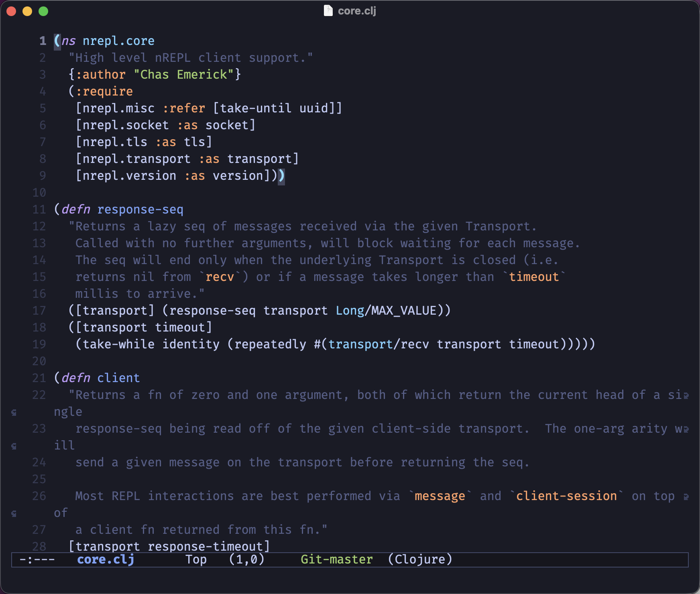Click response-timeout parameter on line 28

pyautogui.click(x=205, y=547)
